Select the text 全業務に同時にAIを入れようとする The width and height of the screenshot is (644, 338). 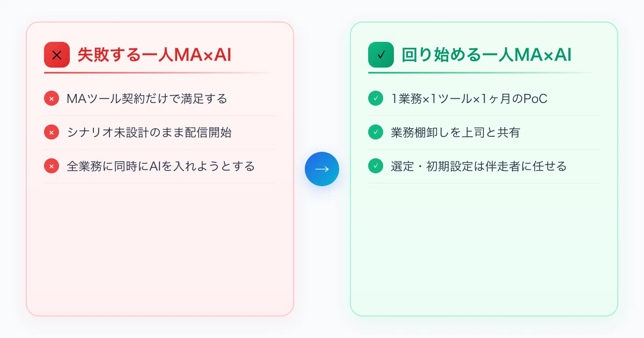point(161,166)
